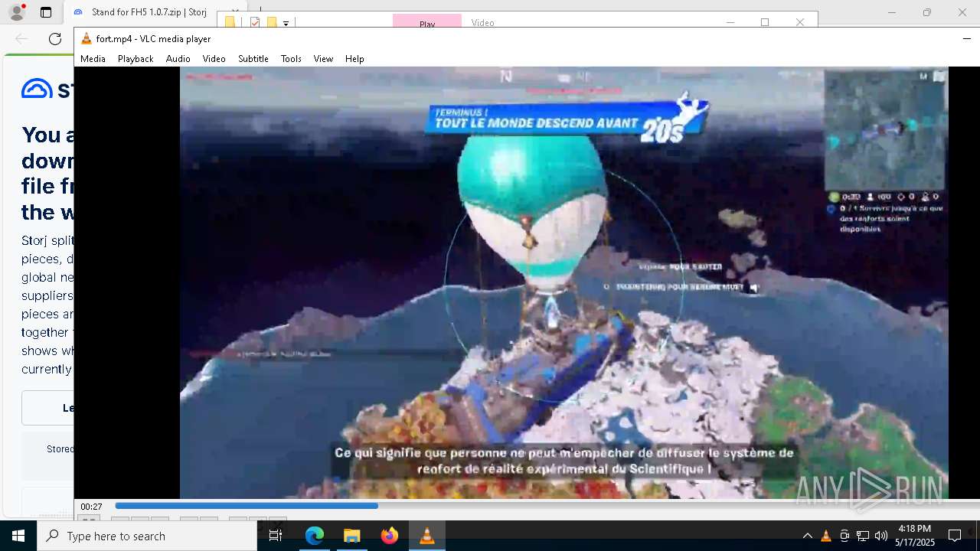This screenshot has height=551, width=980.
Task: Open the Video menu in VLC
Action: click(x=214, y=59)
